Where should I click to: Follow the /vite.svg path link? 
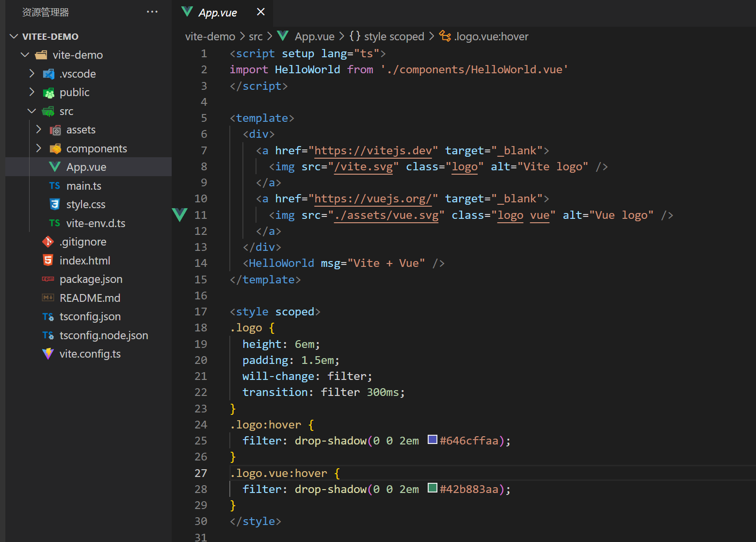point(363,166)
